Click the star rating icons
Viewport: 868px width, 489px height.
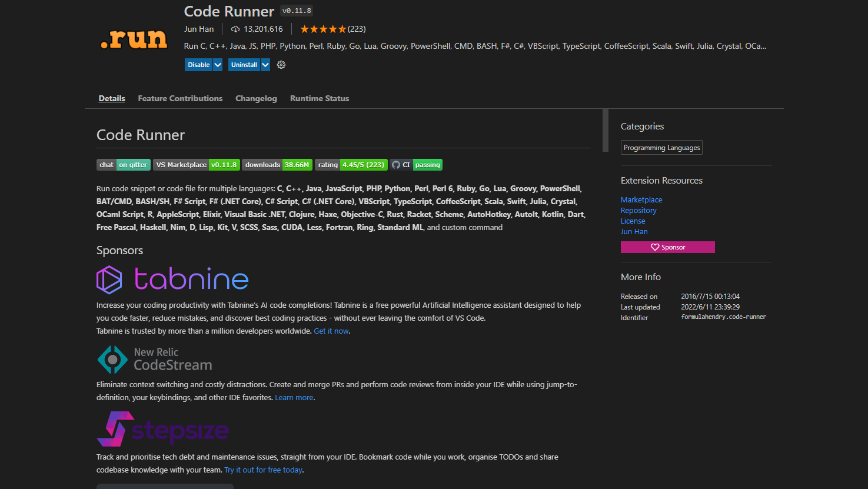(323, 29)
